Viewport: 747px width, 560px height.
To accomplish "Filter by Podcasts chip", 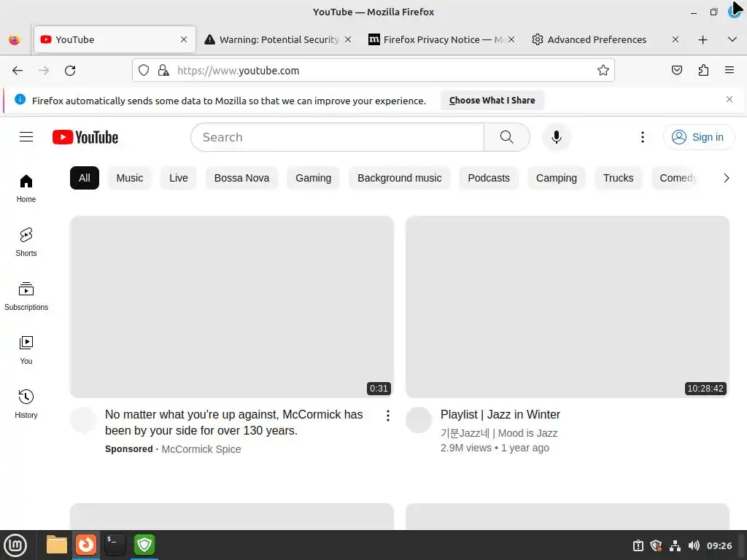I will 489,178.
